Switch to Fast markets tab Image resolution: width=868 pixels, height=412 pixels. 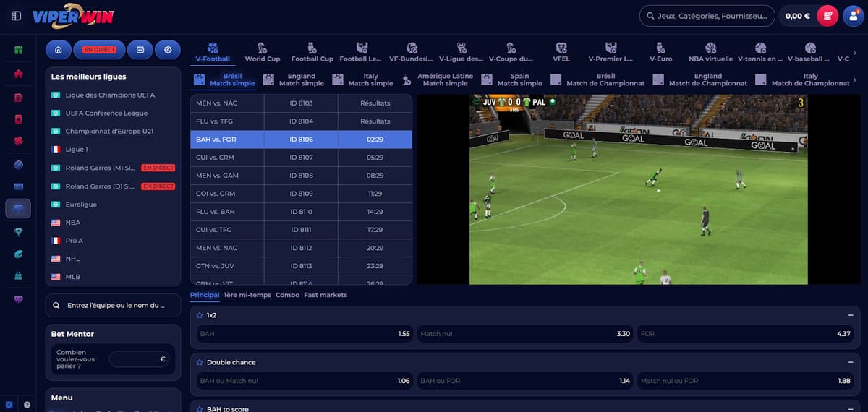point(325,295)
